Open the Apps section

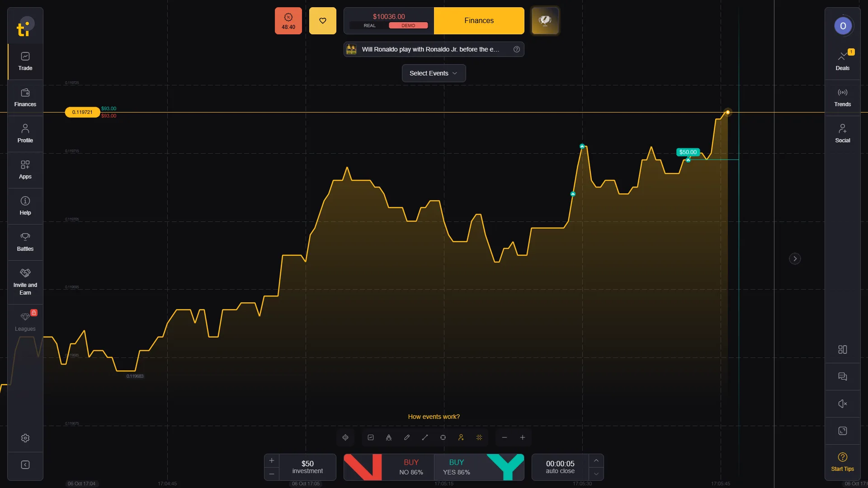(25, 170)
